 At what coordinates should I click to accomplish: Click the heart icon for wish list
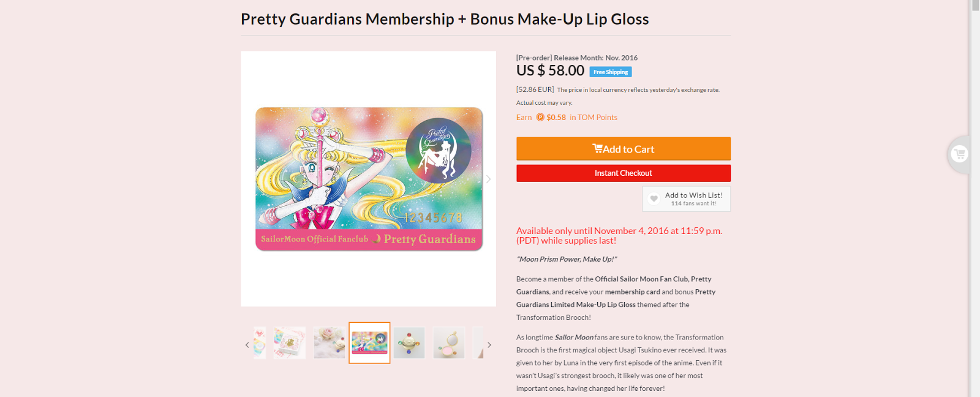(654, 199)
